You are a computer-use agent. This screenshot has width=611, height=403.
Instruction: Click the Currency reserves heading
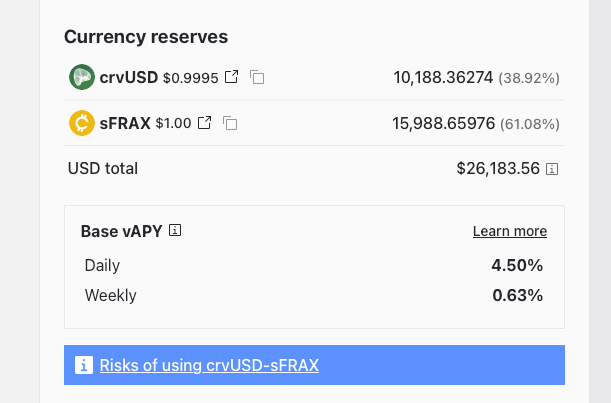click(x=146, y=37)
